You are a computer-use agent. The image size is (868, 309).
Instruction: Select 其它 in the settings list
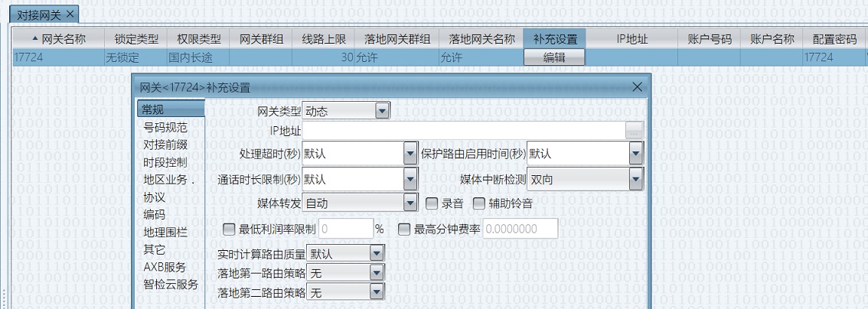click(x=154, y=250)
